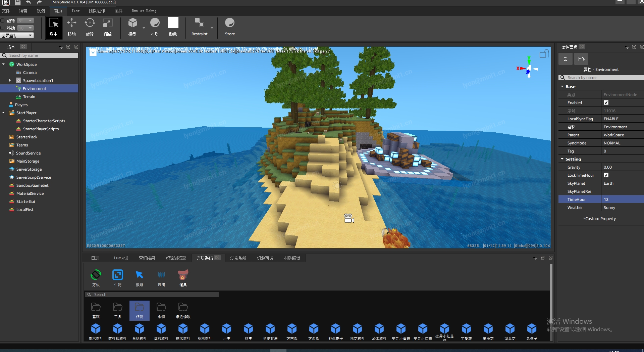644x352 pixels.
Task: Open the 工具 folder
Action: tap(118, 310)
